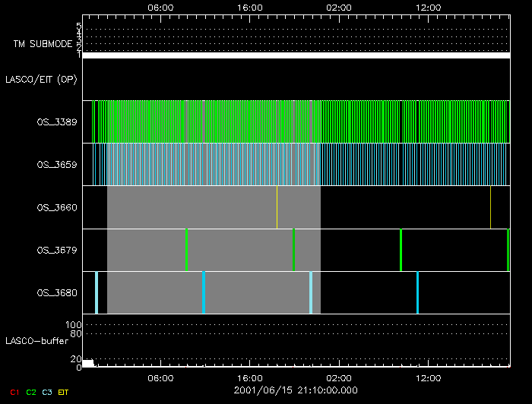Screen dimensions: 532x404
Task: Click the 2001/06/15 21:10:00.000 timestamp
Action: [295, 390]
